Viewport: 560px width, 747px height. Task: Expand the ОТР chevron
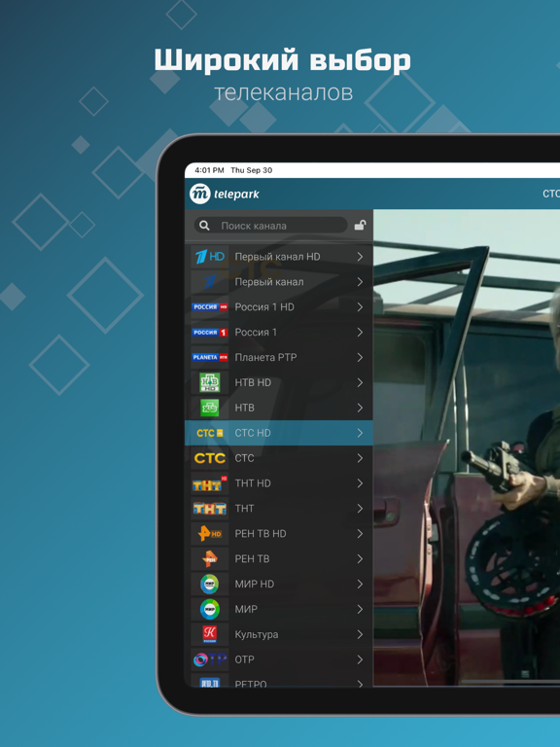[360, 659]
